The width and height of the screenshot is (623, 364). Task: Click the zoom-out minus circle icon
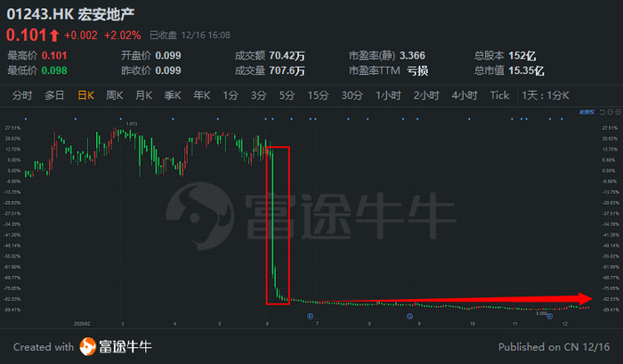(611, 112)
